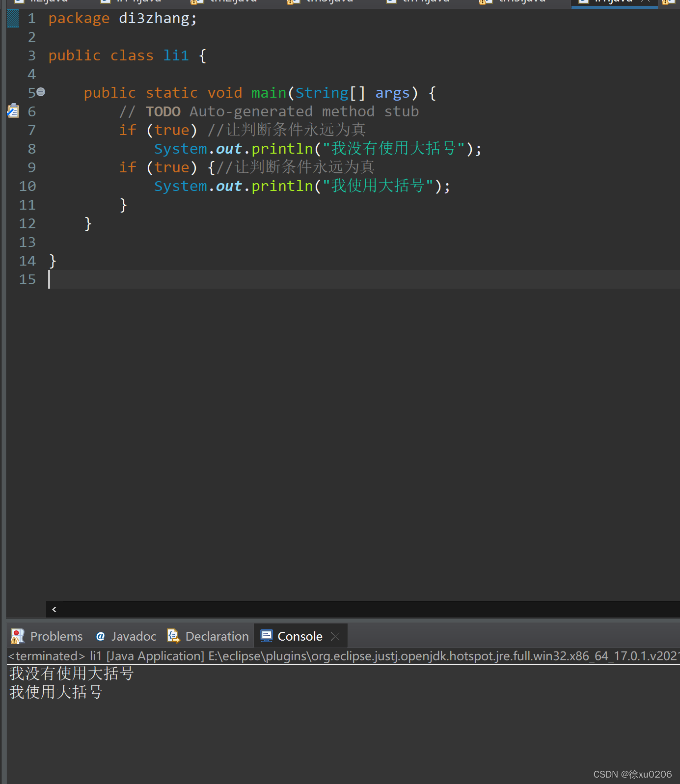Image resolution: width=680 pixels, height=784 pixels.
Task: Click the editor's scroll-left arrow button
Action: [54, 609]
